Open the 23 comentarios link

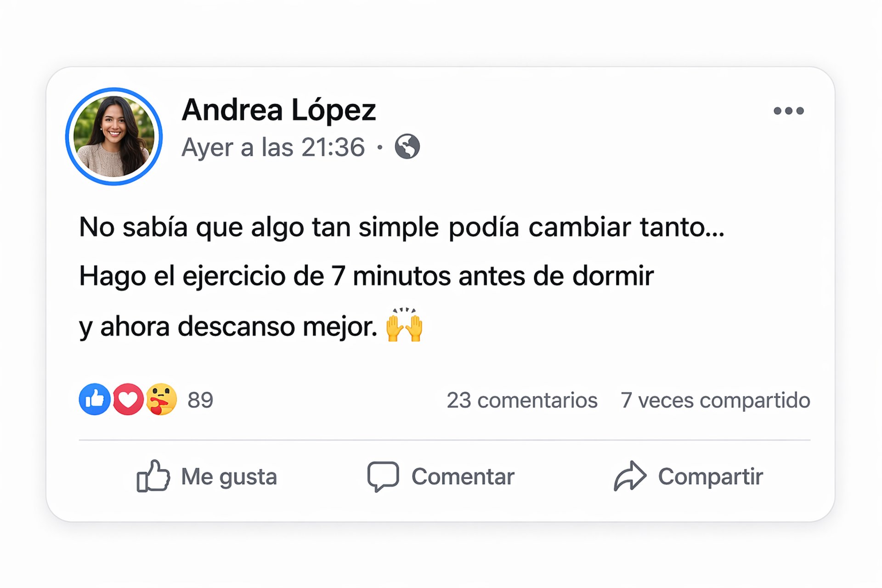[522, 400]
